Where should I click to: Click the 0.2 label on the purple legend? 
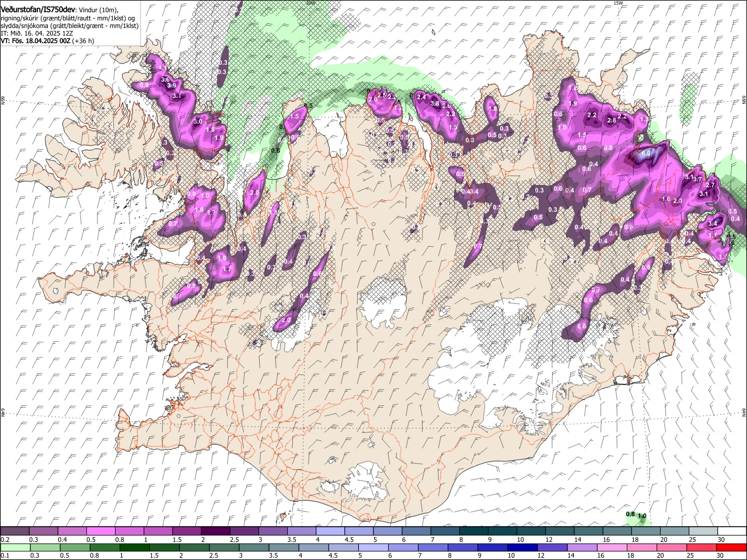click(x=5, y=539)
